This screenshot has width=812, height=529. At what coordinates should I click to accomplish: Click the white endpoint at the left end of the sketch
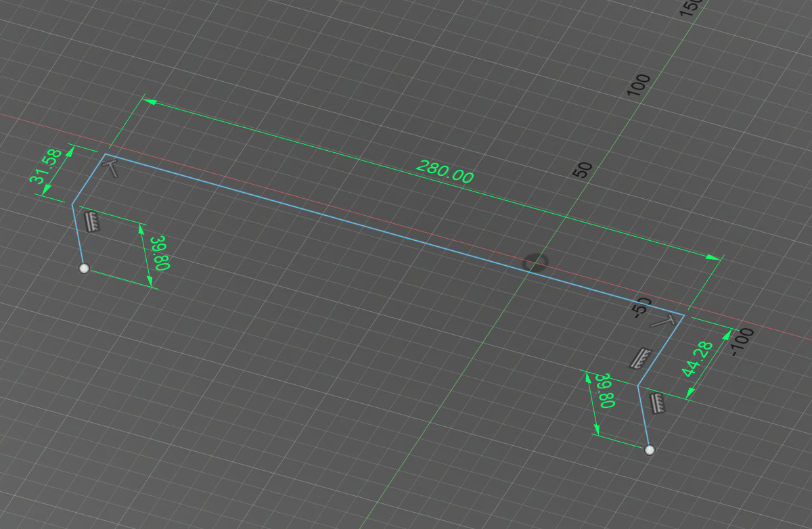(84, 269)
